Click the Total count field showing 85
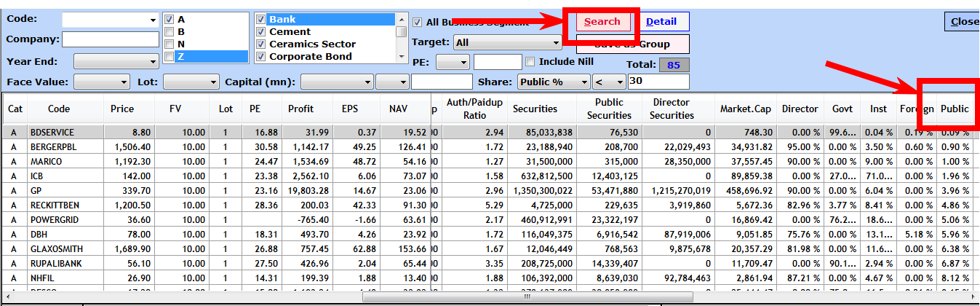Screen dimensions: 980x306 (673, 65)
